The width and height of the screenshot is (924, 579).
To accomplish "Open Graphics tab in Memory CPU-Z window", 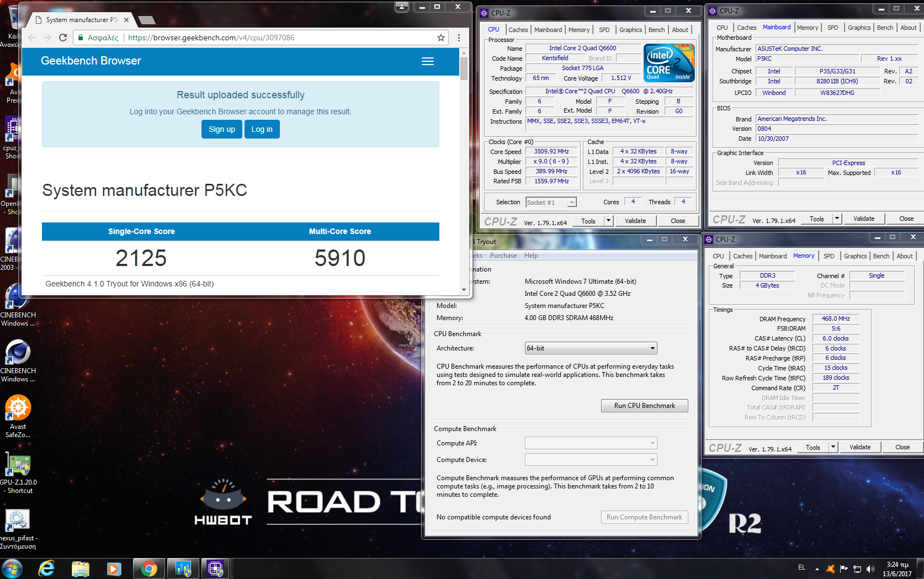I will point(855,256).
